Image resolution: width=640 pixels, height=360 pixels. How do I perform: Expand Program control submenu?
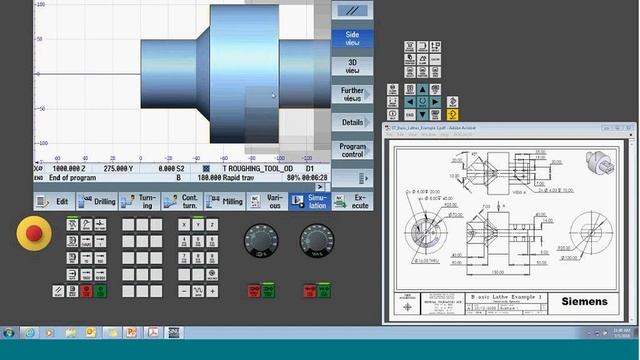pyautogui.click(x=352, y=150)
